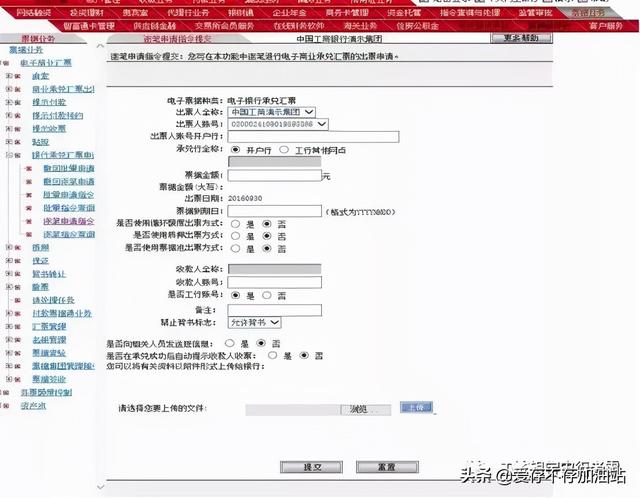The width and height of the screenshot is (640, 498).
Task: Collapse the 银行承兑汇票申请 tree node
Action: [x=9, y=155]
